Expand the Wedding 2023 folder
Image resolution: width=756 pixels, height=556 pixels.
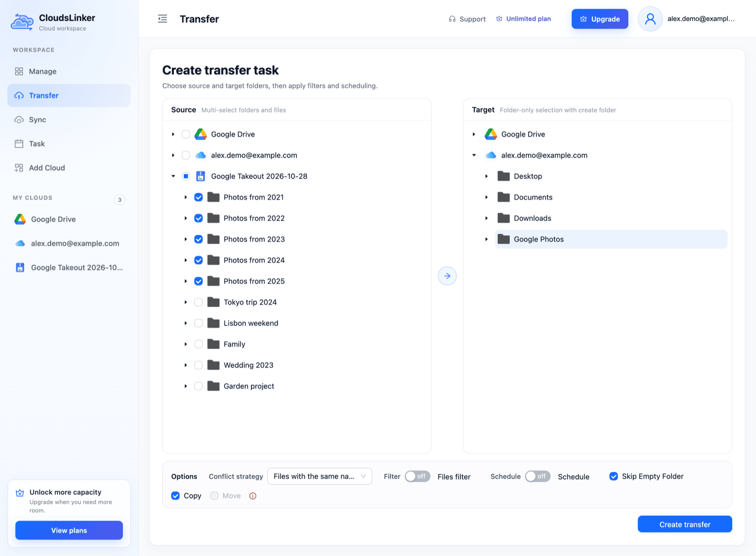pos(186,365)
